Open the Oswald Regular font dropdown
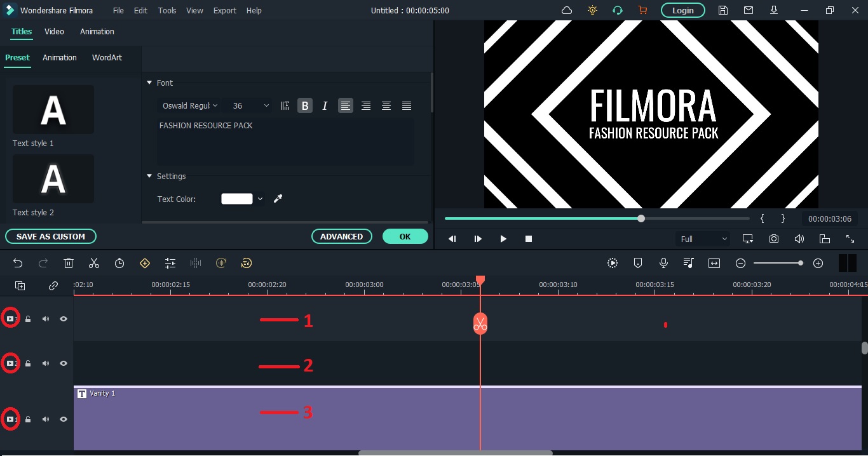The height and width of the screenshot is (456, 868). click(190, 106)
